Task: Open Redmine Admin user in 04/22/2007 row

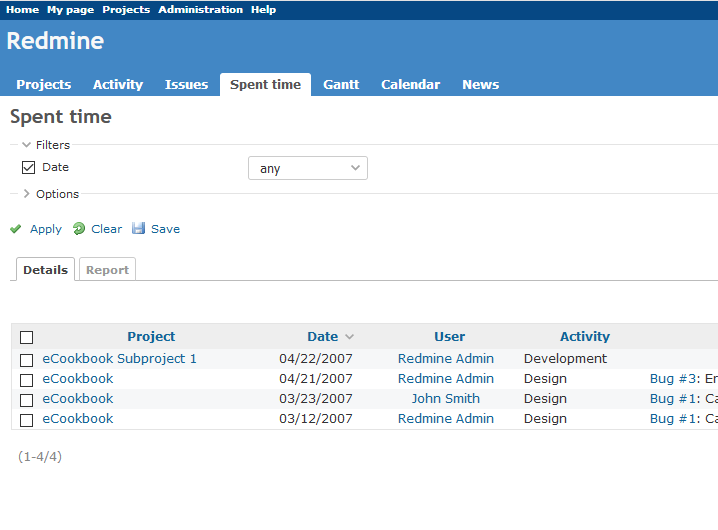Action: click(x=446, y=359)
